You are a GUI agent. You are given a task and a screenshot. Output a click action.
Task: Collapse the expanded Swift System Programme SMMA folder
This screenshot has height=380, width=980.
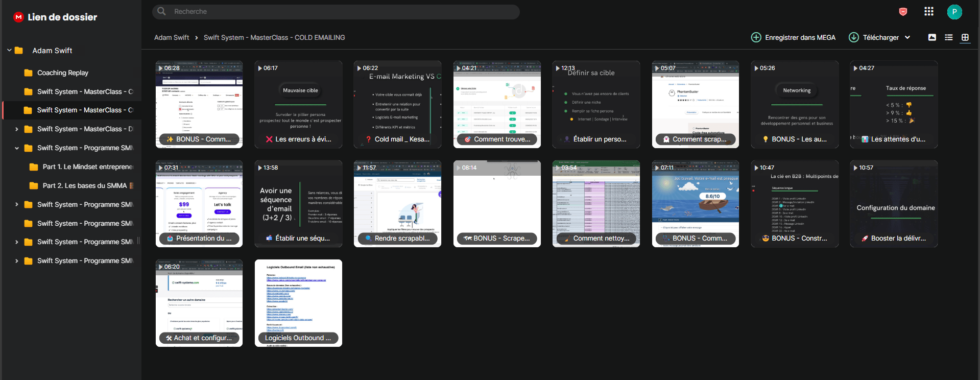(x=16, y=148)
